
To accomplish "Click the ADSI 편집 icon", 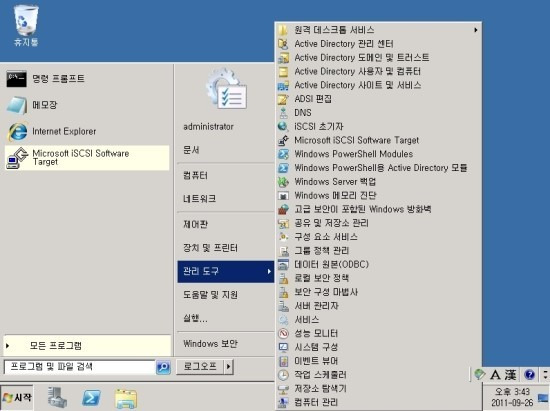I will 283,99.
